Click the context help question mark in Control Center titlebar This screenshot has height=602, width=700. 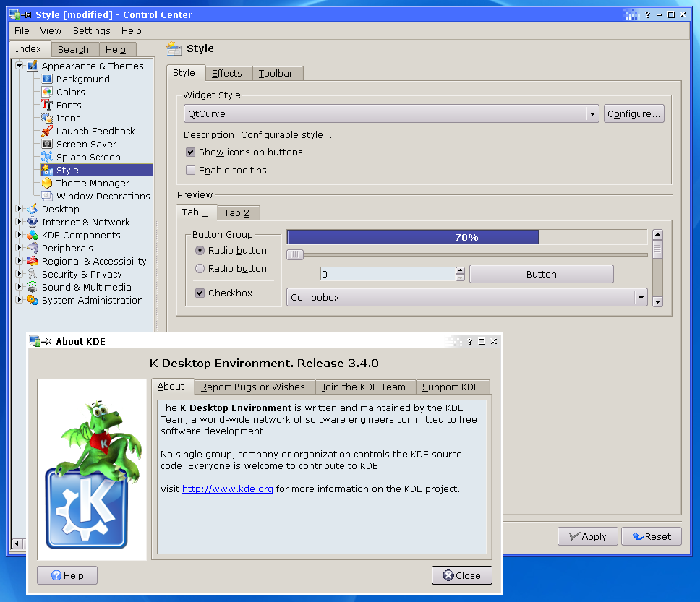click(648, 14)
